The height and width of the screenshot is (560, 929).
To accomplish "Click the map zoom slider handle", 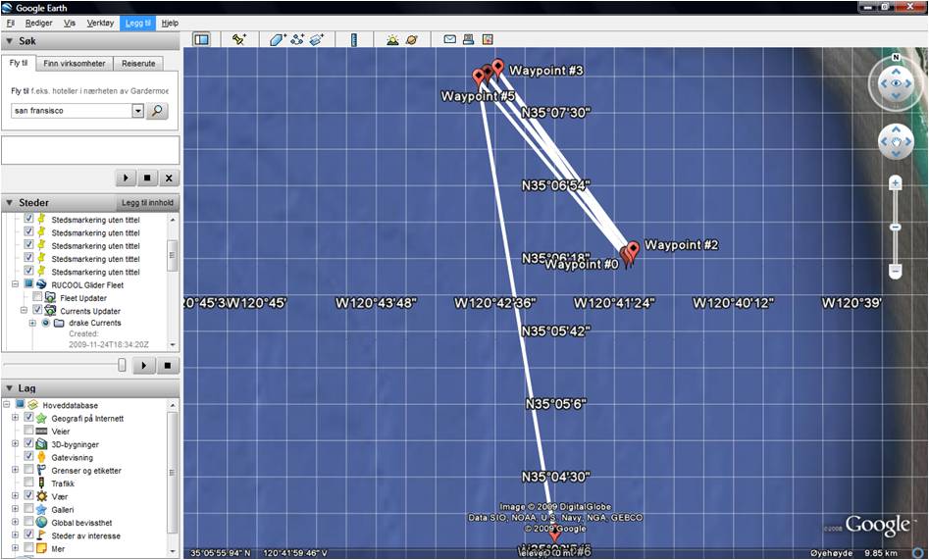I will (896, 227).
